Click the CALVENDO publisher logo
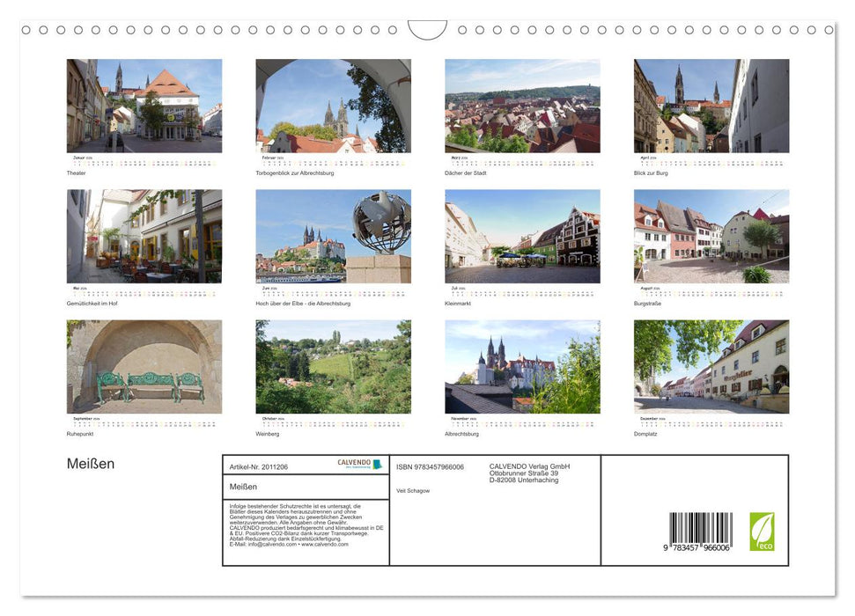 [x=355, y=464]
